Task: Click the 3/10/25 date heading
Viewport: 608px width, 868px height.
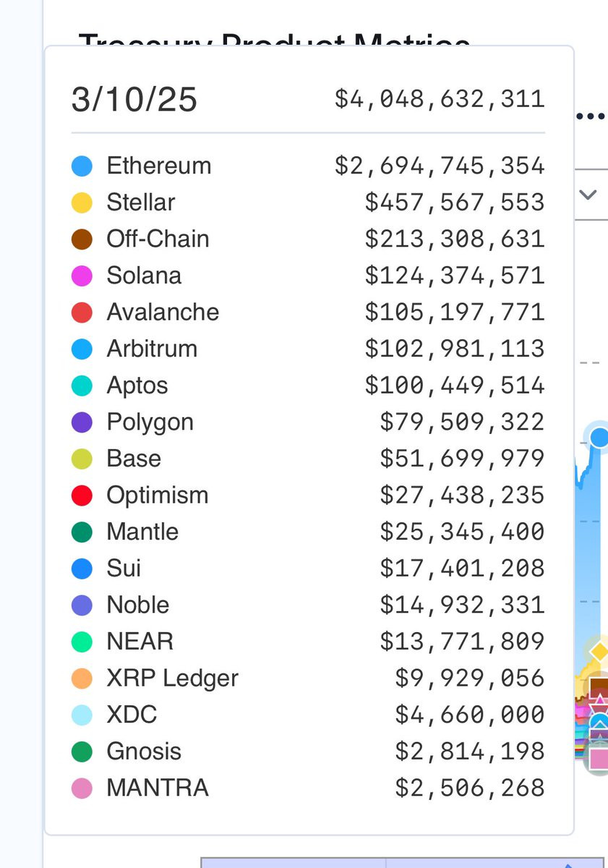Action: click(134, 99)
